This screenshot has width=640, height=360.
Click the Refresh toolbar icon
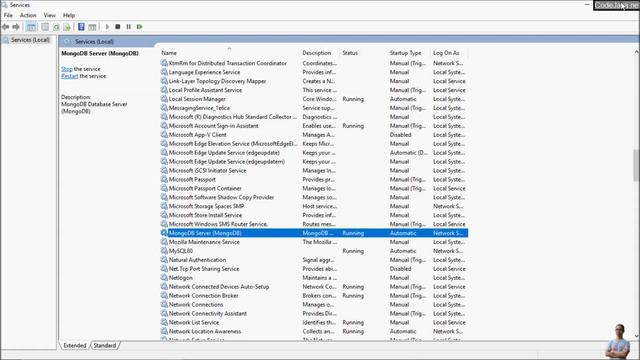click(56, 27)
